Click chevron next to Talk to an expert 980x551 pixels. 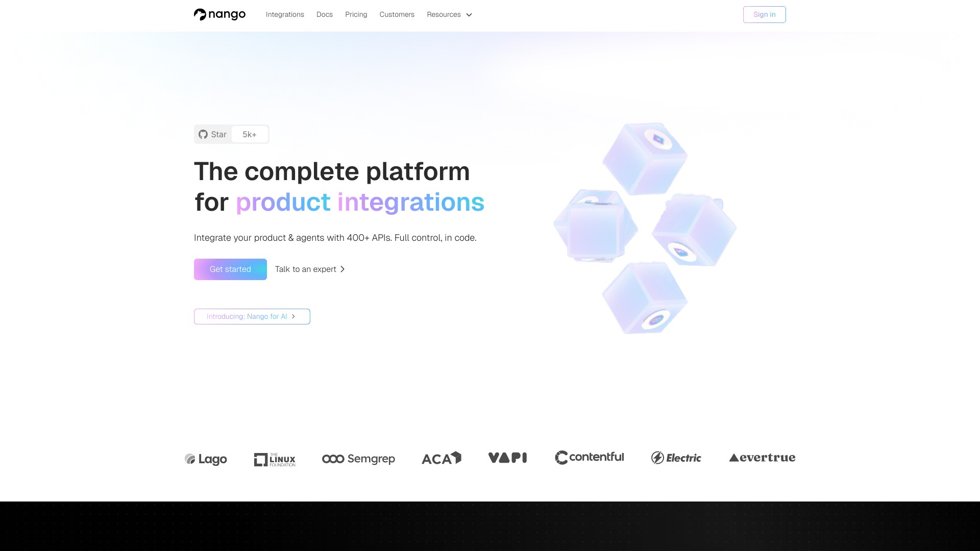(342, 269)
